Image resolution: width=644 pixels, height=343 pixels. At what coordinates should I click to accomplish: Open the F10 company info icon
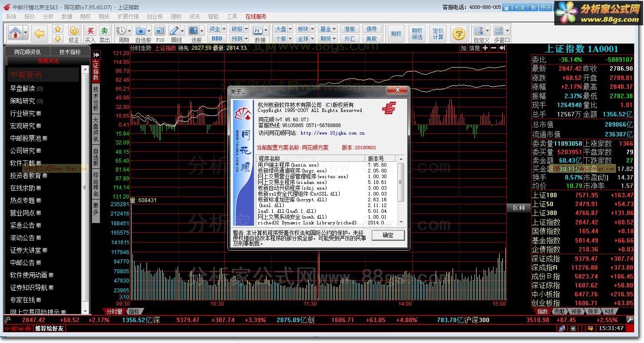160,30
